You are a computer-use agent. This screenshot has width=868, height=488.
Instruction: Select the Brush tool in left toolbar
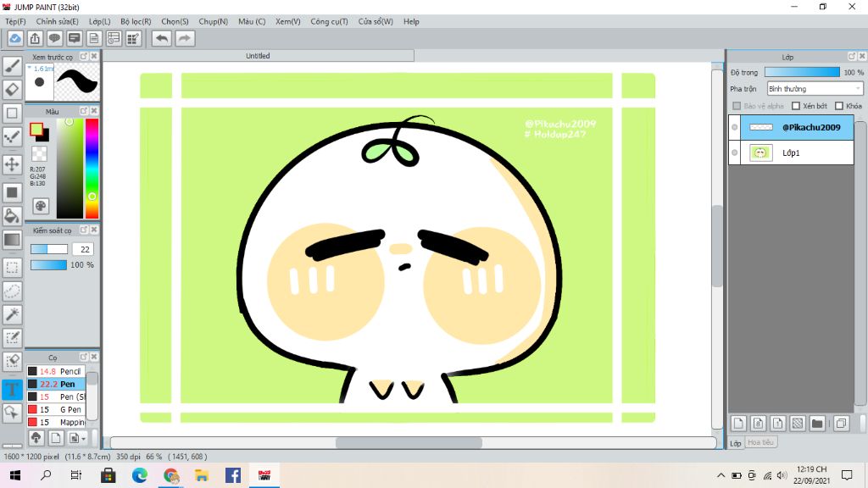pyautogui.click(x=12, y=66)
